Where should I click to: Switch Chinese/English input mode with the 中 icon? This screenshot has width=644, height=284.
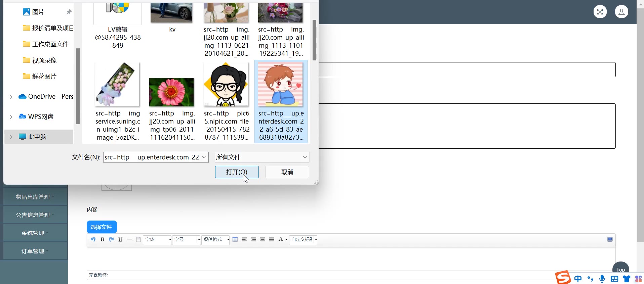click(578, 279)
